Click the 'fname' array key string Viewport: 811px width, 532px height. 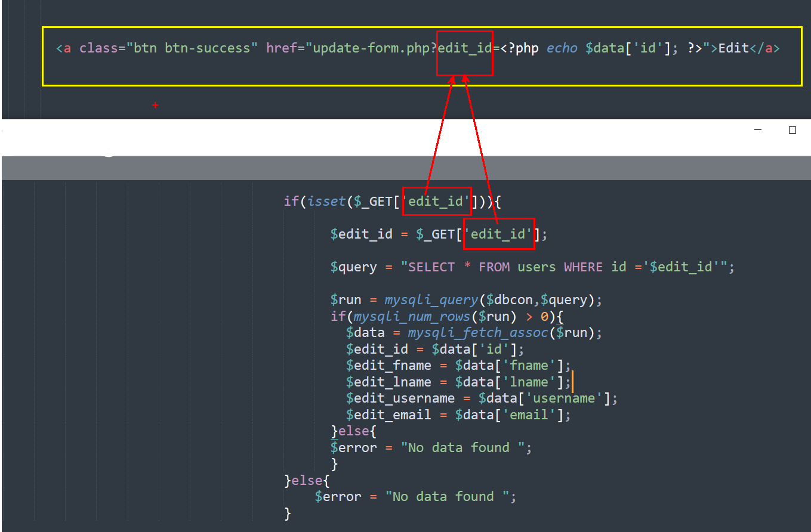point(529,365)
